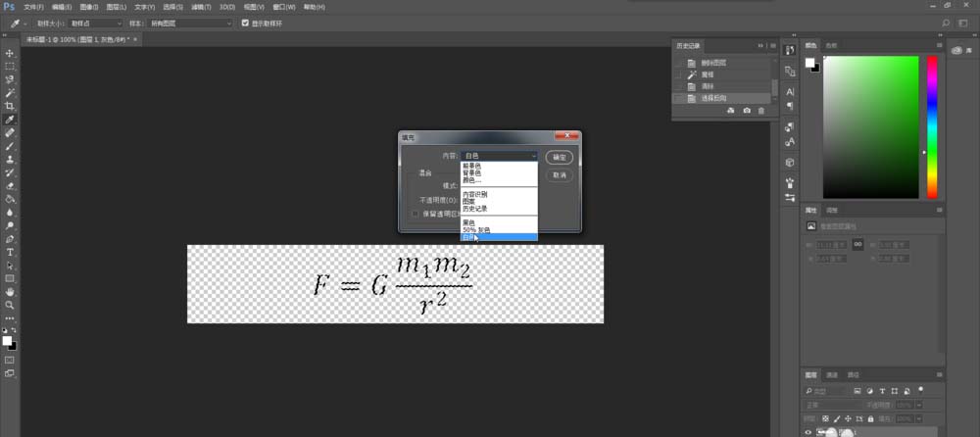Collapse History panel double-arrow

point(760,46)
